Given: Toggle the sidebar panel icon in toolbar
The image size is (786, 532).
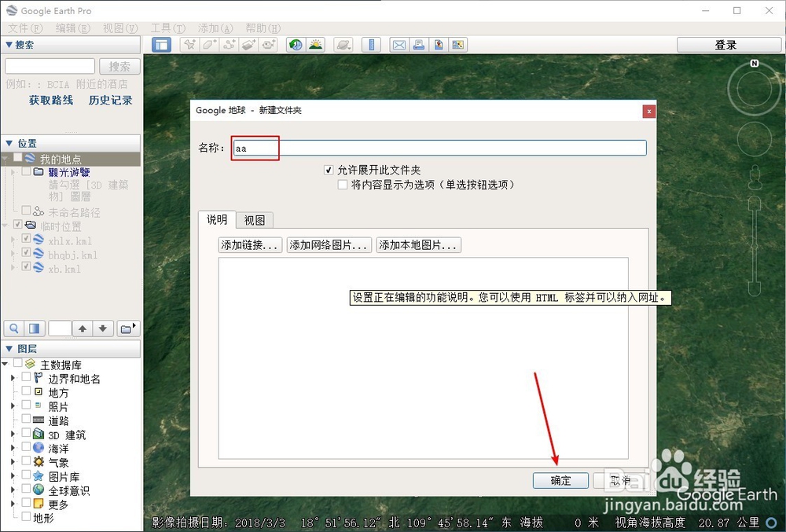Looking at the screenshot, I should point(161,45).
